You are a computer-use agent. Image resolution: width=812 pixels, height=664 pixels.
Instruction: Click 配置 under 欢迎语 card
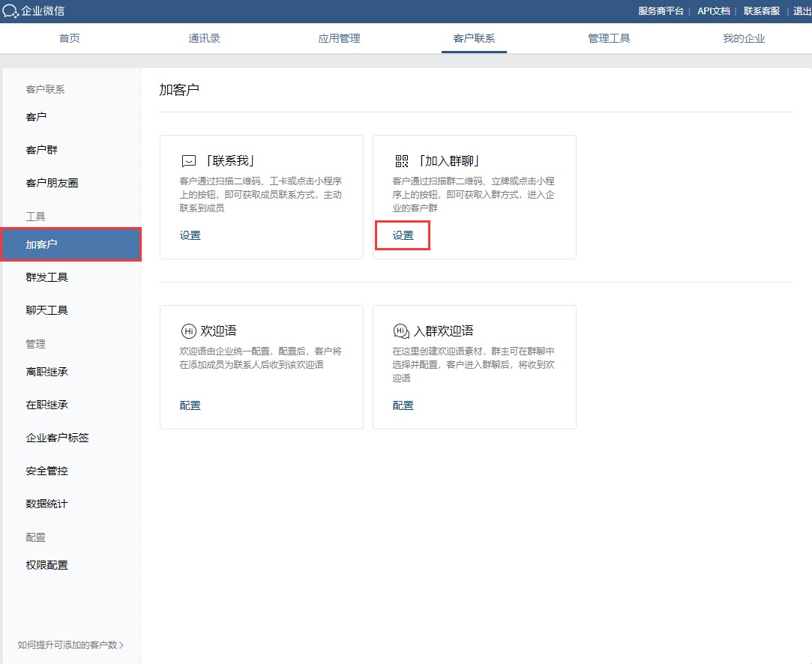[x=190, y=405]
